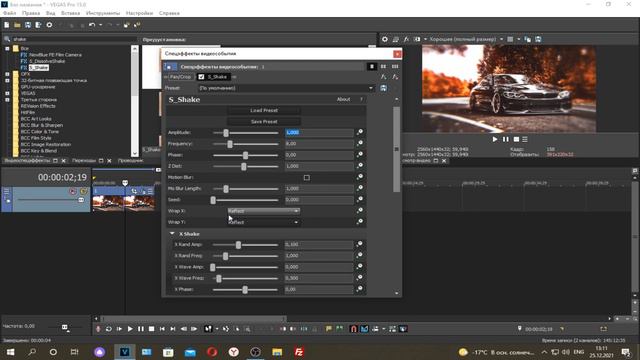Click the About button in S_Shake
The height and width of the screenshot is (360, 640).
(343, 99)
